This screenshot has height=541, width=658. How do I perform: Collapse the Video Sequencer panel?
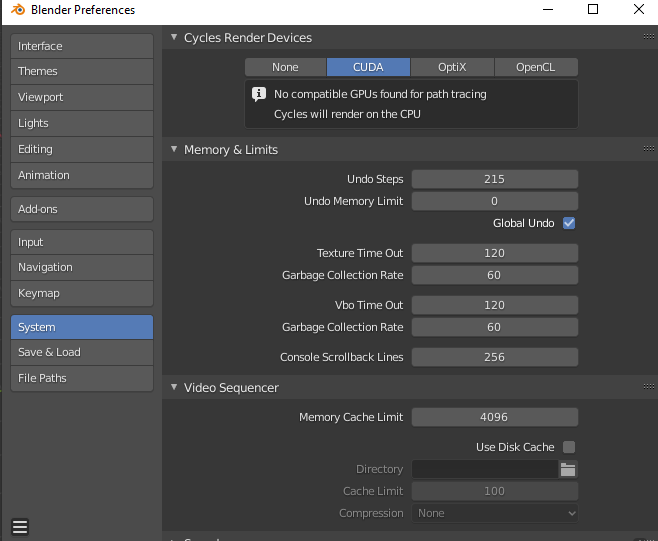(174, 387)
